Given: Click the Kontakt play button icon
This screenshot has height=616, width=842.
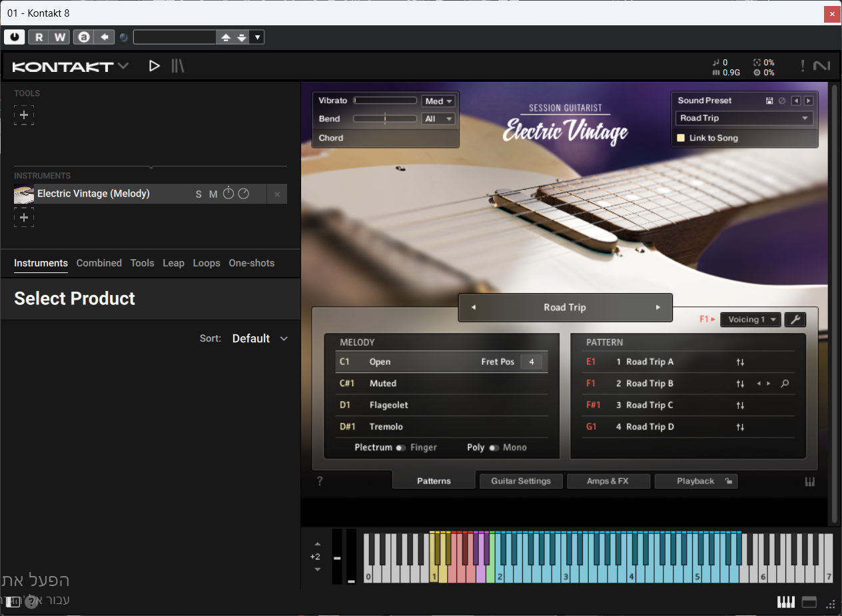Looking at the screenshot, I should (155, 66).
